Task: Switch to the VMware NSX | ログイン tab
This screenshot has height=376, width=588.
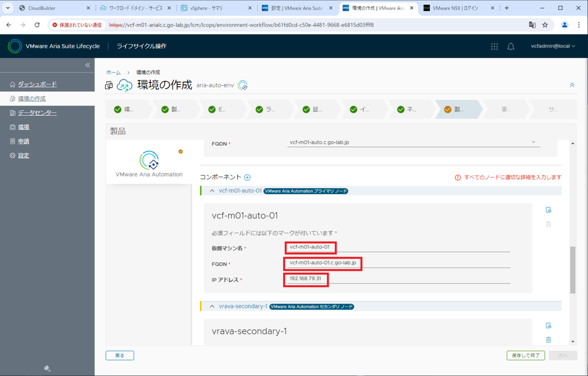Action: [x=459, y=8]
